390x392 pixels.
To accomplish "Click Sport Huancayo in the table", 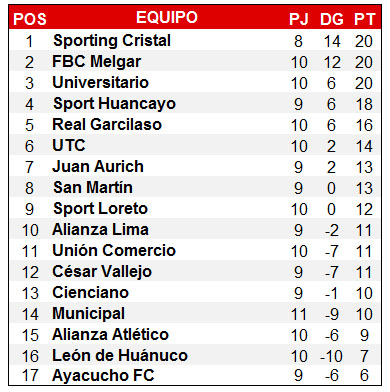I will pos(114,104).
